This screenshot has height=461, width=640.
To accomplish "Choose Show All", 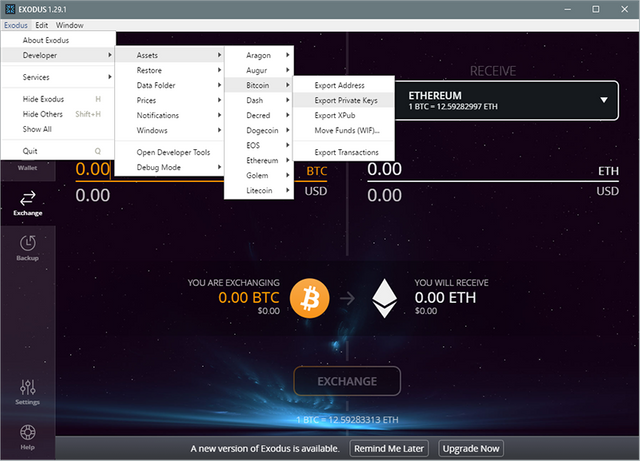I will pyautogui.click(x=58, y=129).
